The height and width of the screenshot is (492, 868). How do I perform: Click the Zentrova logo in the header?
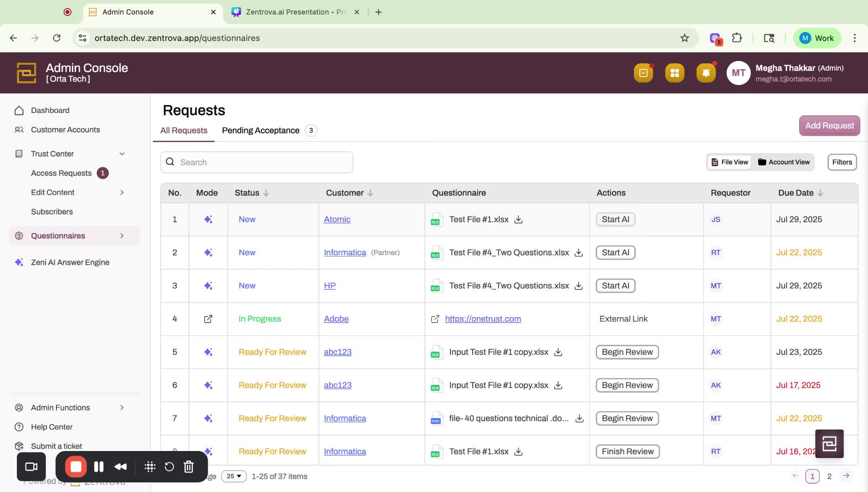point(26,73)
